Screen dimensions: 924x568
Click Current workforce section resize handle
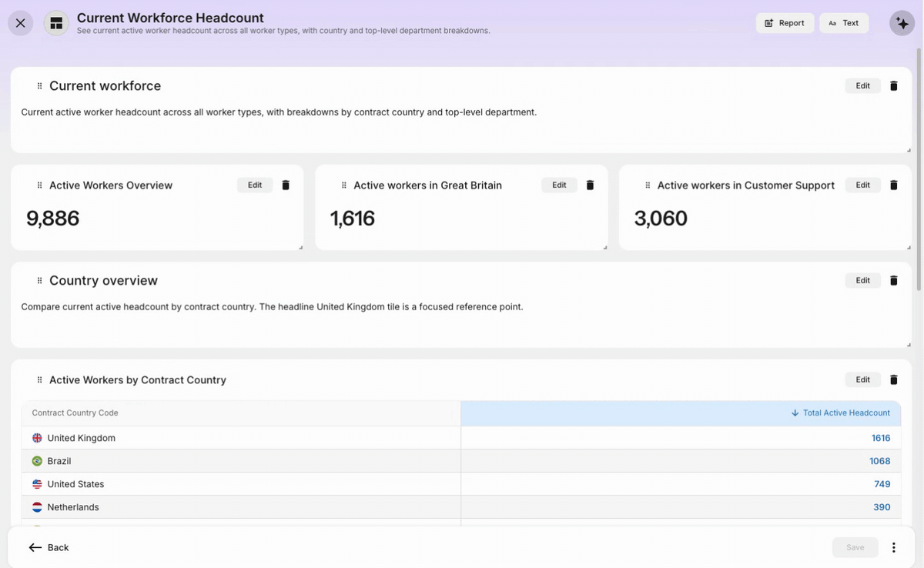(909, 150)
